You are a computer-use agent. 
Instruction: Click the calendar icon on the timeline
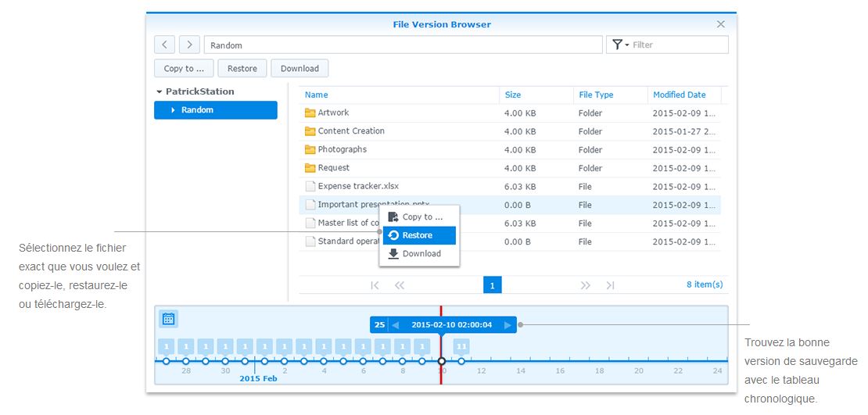point(168,319)
